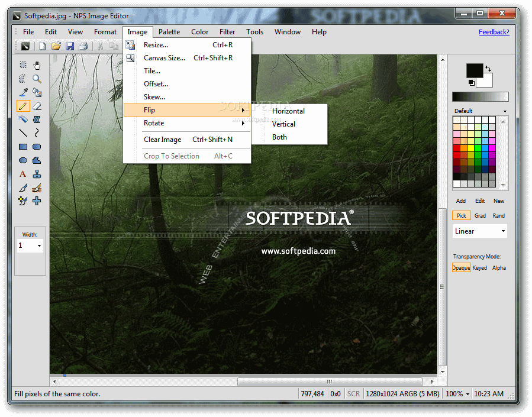Swap foreground and background colors arrow
Screen dimensions: 532x417
tap(488, 69)
